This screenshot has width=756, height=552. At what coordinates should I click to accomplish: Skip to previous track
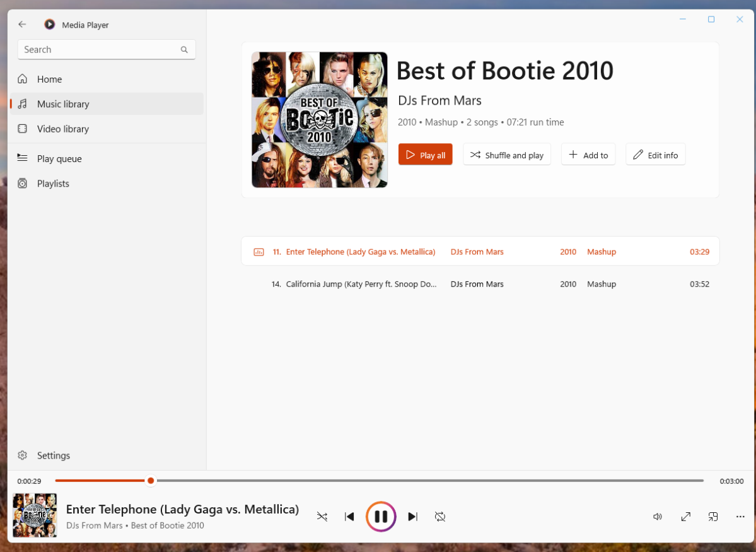349,516
